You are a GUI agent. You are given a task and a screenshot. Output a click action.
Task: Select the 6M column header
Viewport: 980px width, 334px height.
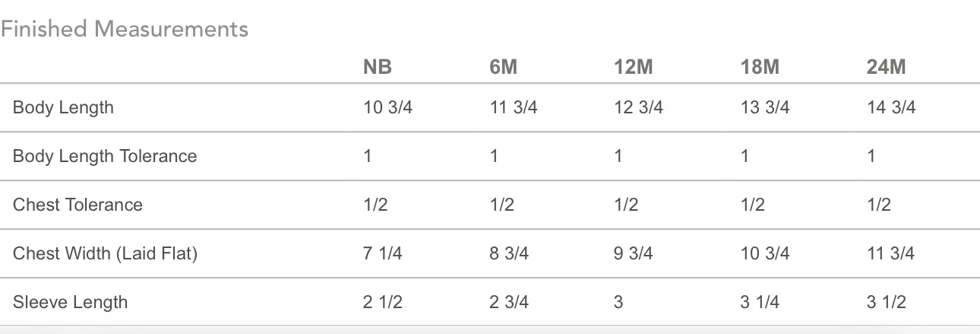[504, 67]
